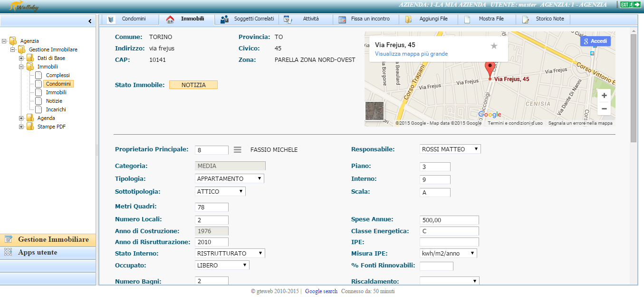The height and width of the screenshot is (306, 644).
Task: Click the EXIT icon in header
Action: pos(630,5)
